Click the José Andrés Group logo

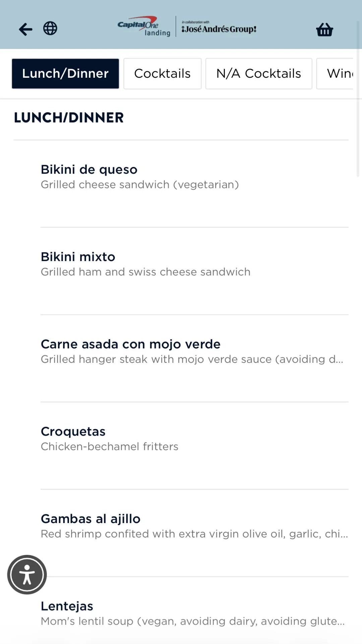click(x=219, y=27)
